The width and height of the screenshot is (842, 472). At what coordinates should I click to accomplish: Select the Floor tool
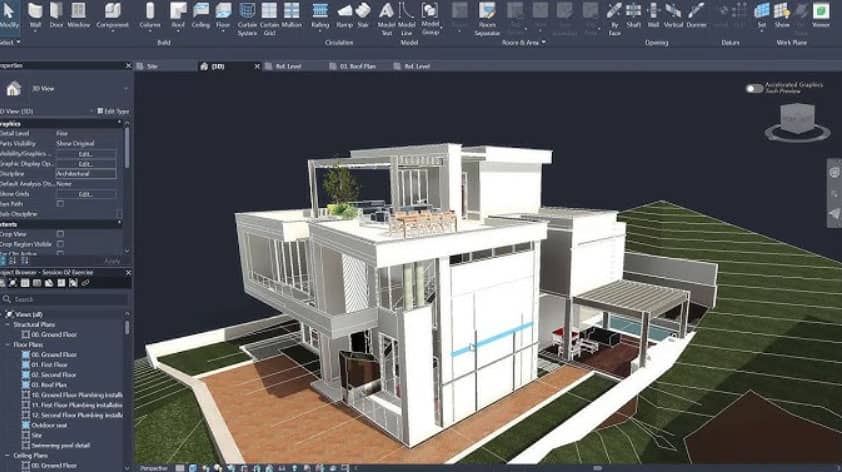[x=223, y=15]
